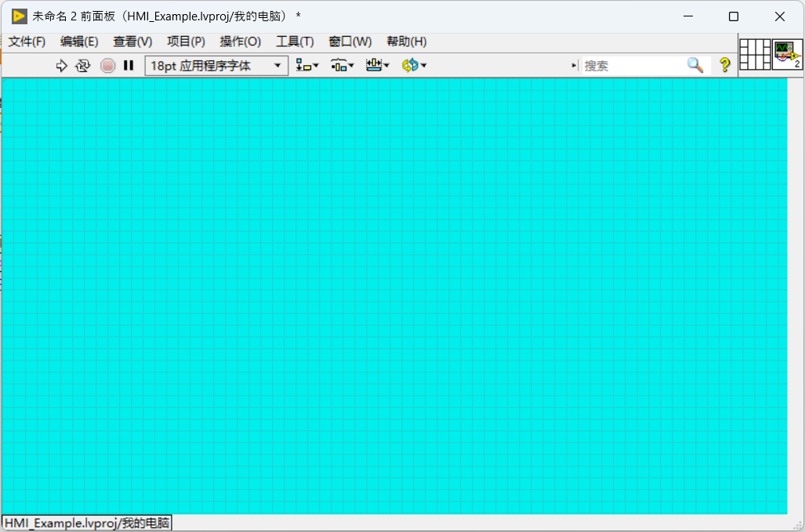
Task: Open the Reorder dropdown
Action: point(414,66)
